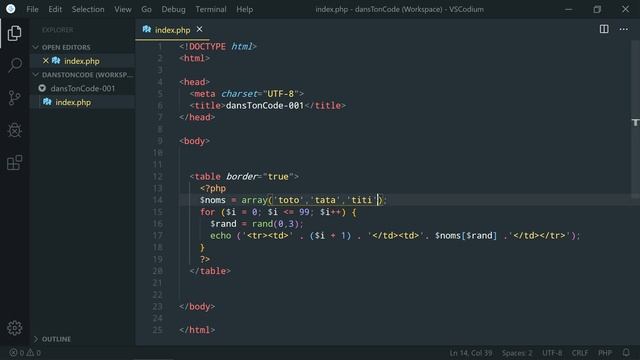Switch to the index.php tab

pos(172,30)
